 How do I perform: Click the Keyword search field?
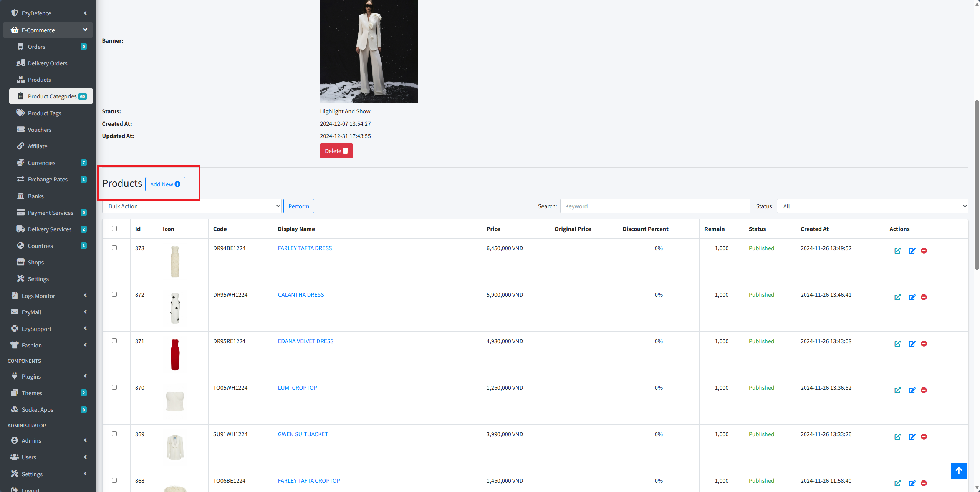click(x=655, y=206)
